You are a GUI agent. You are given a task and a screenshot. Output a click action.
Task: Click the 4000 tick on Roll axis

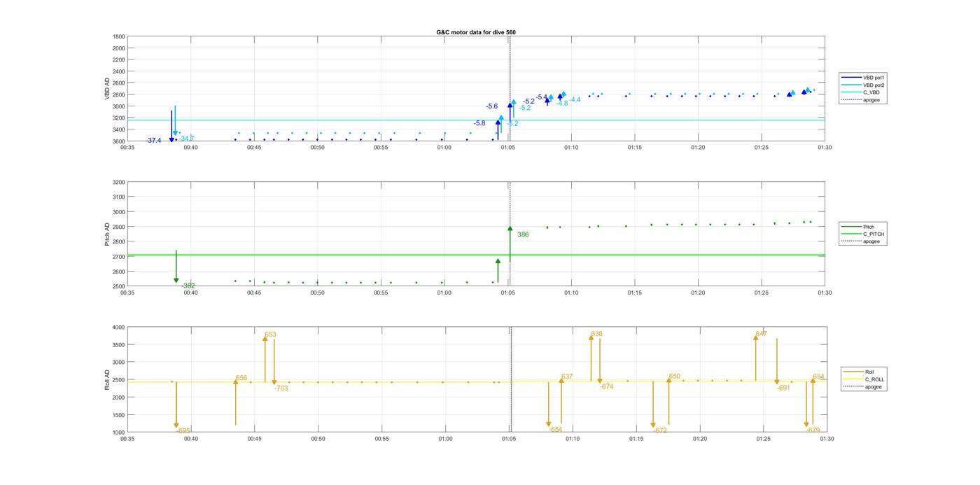(118, 328)
